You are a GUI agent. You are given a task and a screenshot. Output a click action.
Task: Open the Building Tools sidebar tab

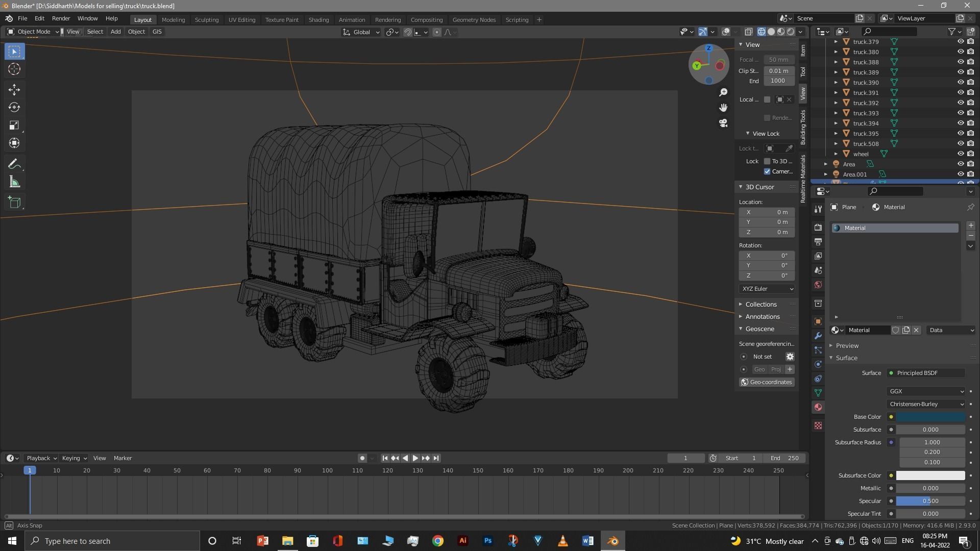(x=803, y=127)
